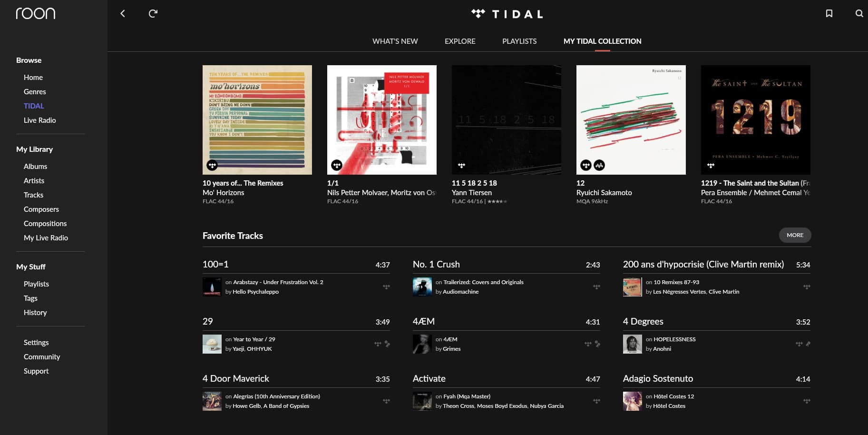Click MQA badge on Ryuichi Sakamoto album

click(599, 165)
